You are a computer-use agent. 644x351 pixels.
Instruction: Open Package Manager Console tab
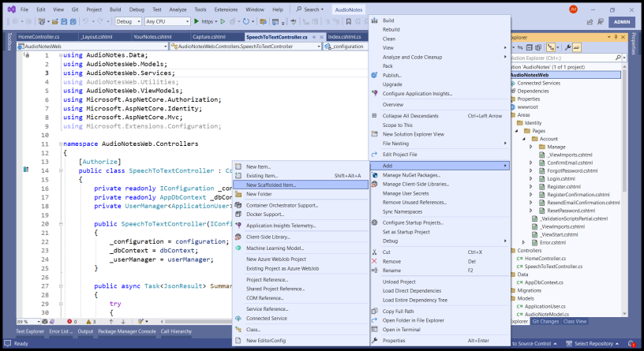click(x=127, y=331)
